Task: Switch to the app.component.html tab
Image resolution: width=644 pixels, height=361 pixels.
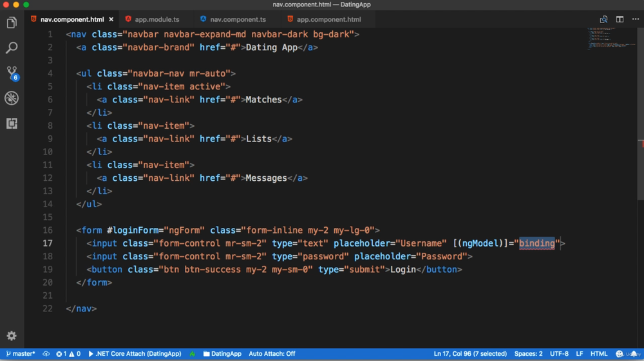Action: [328, 19]
